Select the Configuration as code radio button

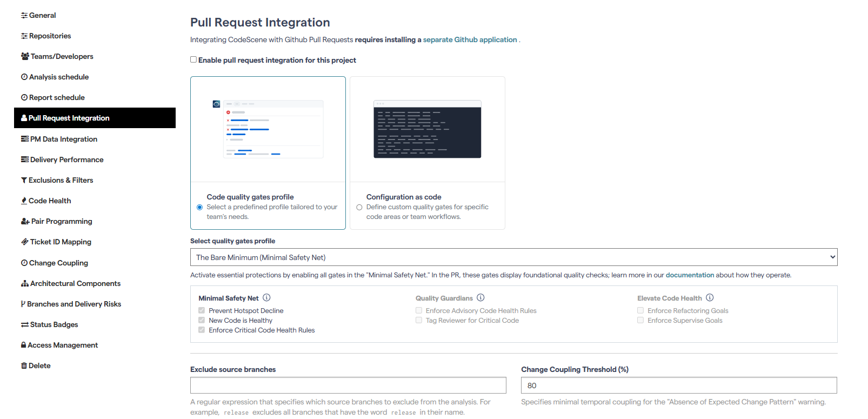pyautogui.click(x=359, y=208)
